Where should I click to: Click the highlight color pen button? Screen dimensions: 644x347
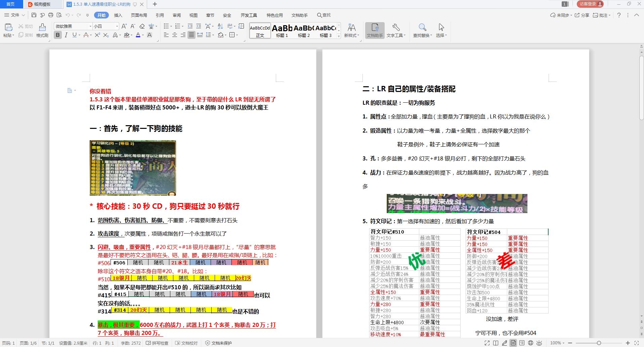click(126, 35)
